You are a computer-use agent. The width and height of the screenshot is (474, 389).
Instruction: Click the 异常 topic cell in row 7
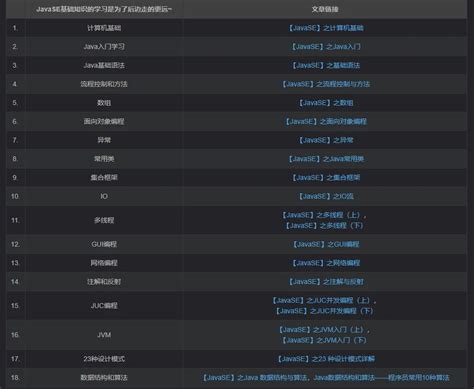tap(104, 140)
